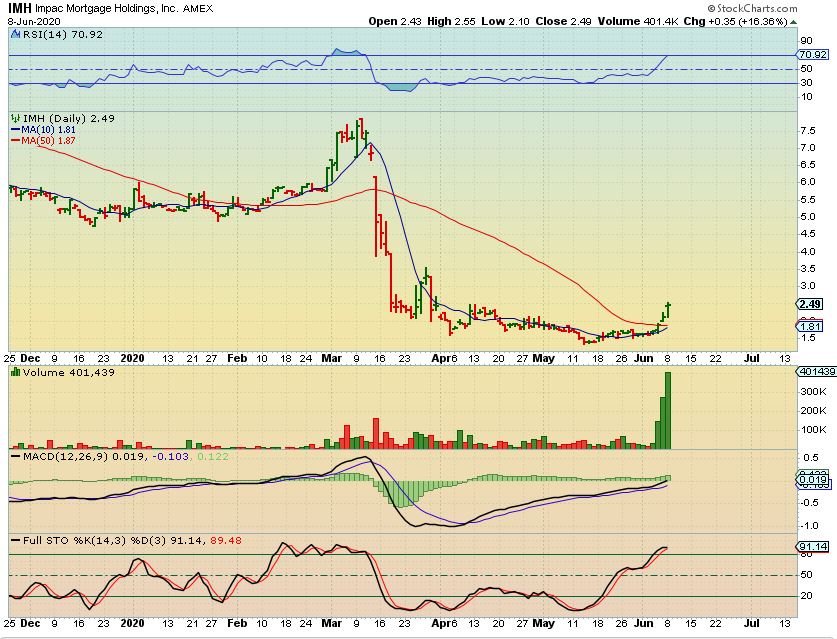Click the candlestick icon beside IMH (Daily)
This screenshot has height=639, width=837.
point(15,119)
